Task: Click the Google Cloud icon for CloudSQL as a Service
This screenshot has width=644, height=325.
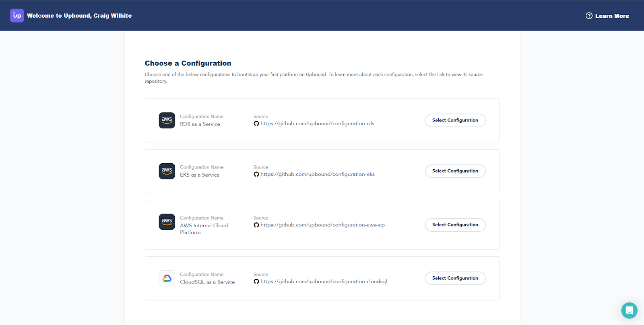Action: [x=167, y=278]
